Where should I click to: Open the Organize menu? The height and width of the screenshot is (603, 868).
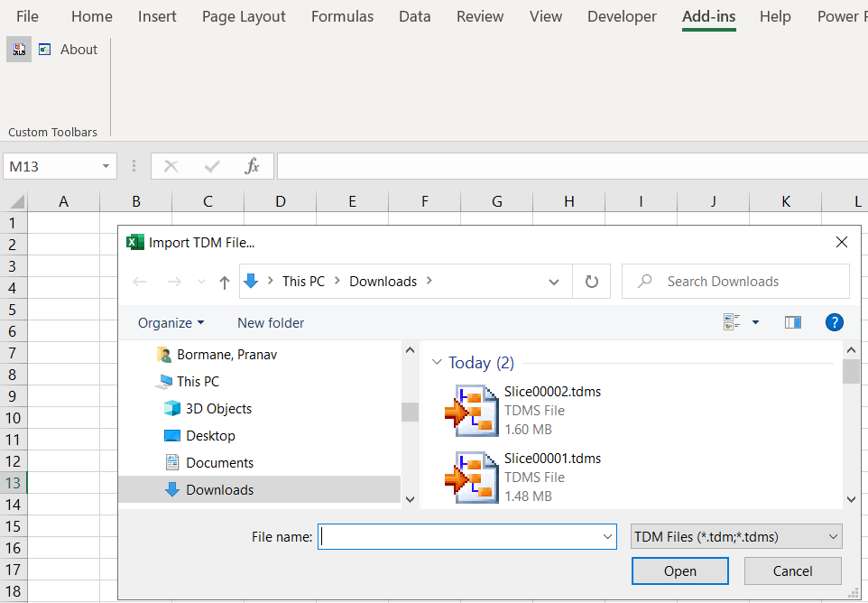(171, 323)
